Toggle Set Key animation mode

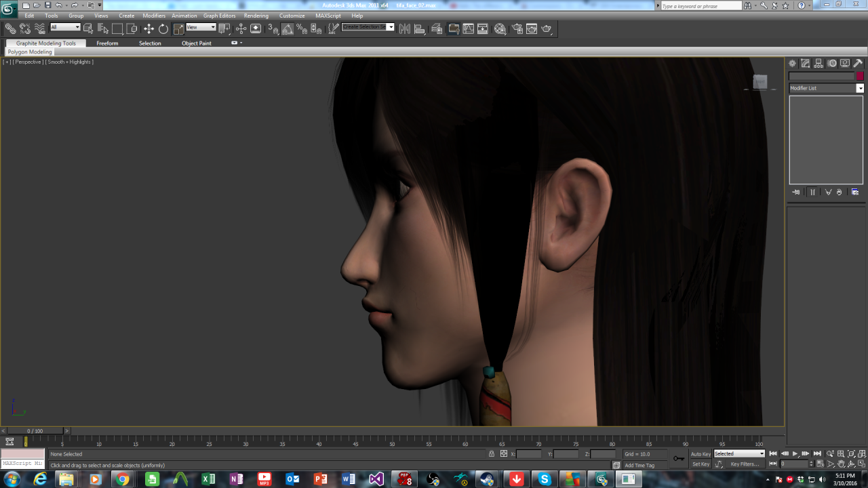click(x=701, y=464)
